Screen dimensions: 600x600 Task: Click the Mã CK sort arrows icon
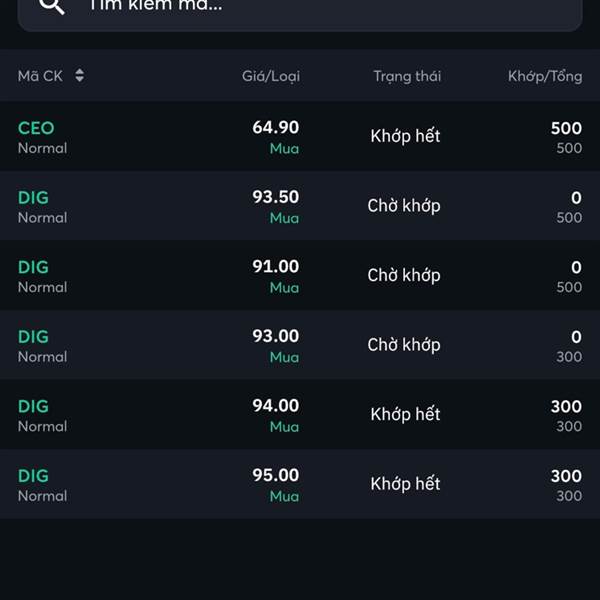pos(80,75)
